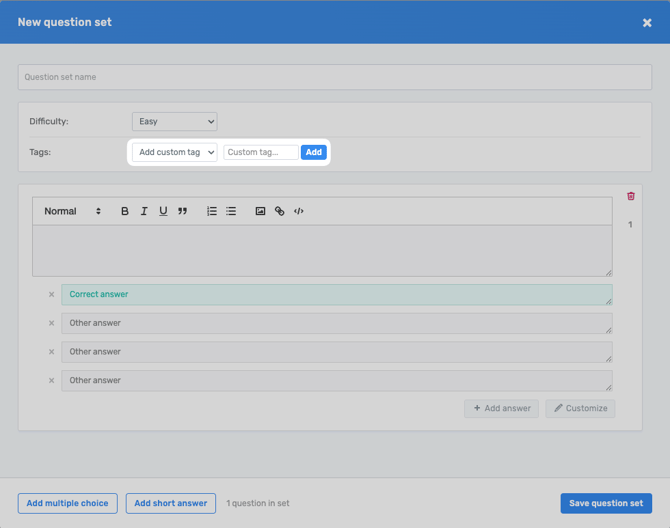Open the Normal text style dropdown

(72, 211)
